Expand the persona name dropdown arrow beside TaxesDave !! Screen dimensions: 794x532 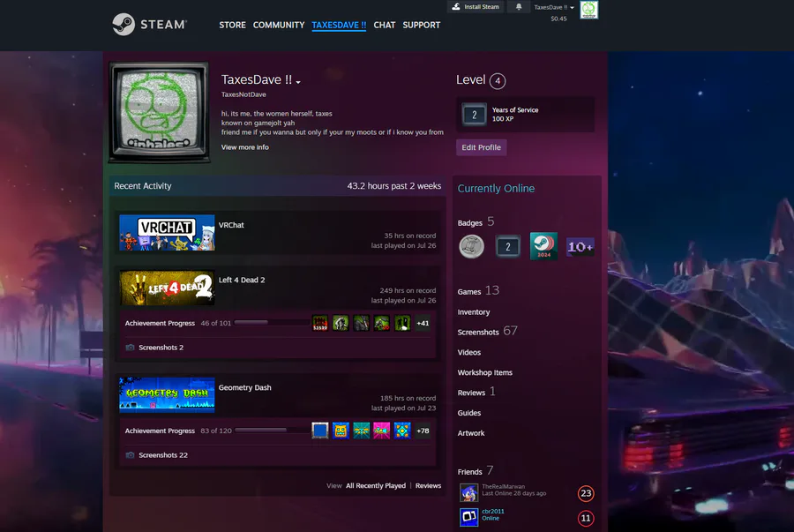[298, 82]
